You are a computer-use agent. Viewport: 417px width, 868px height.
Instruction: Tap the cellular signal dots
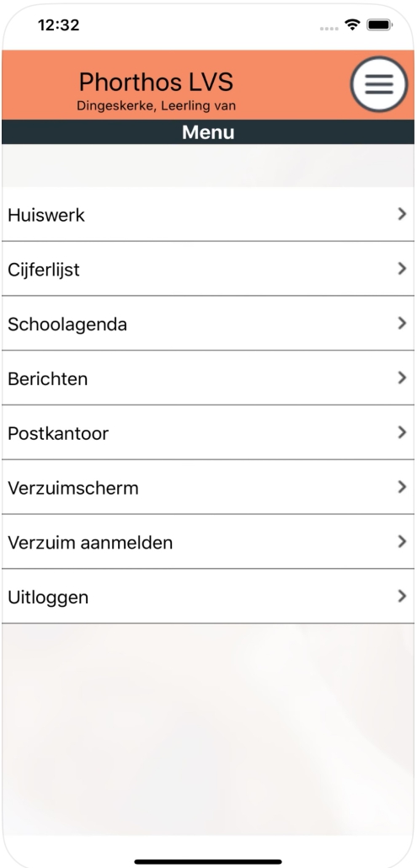click(329, 29)
